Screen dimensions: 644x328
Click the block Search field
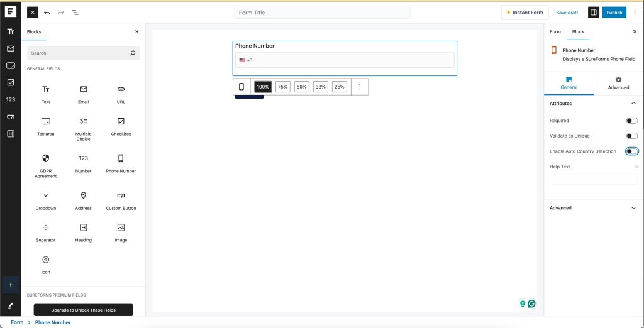pos(79,53)
